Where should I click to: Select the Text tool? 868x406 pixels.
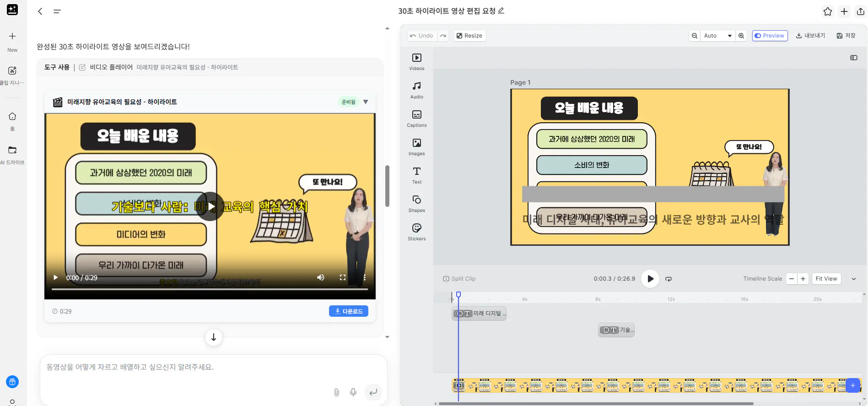416,175
